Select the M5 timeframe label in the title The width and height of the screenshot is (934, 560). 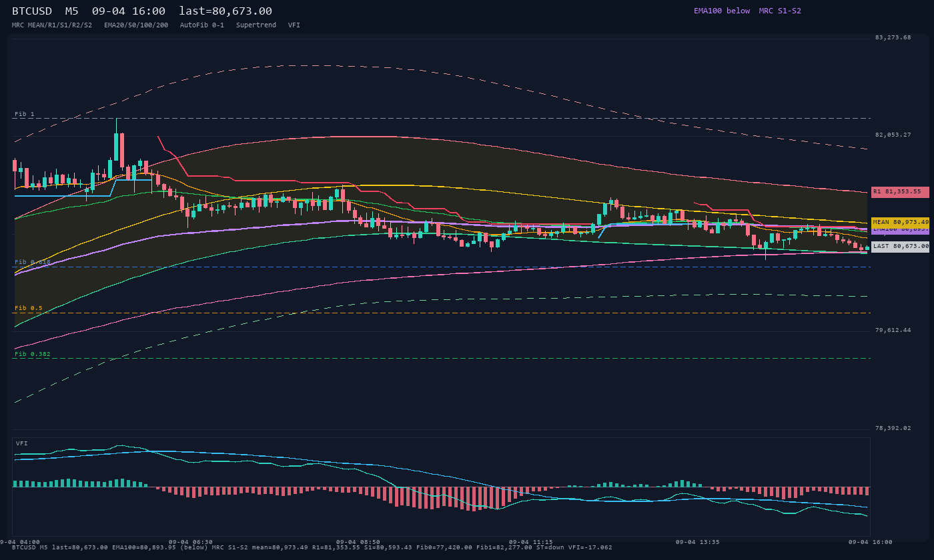coord(72,11)
